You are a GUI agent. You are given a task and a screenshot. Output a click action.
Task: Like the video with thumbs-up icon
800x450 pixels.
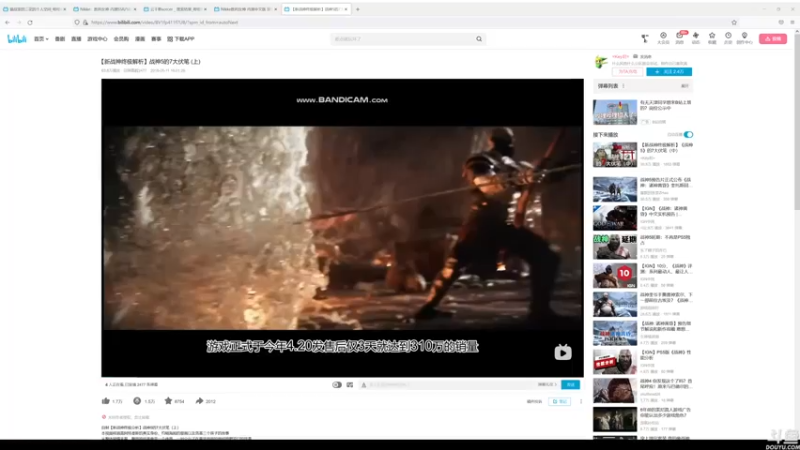(x=106, y=401)
